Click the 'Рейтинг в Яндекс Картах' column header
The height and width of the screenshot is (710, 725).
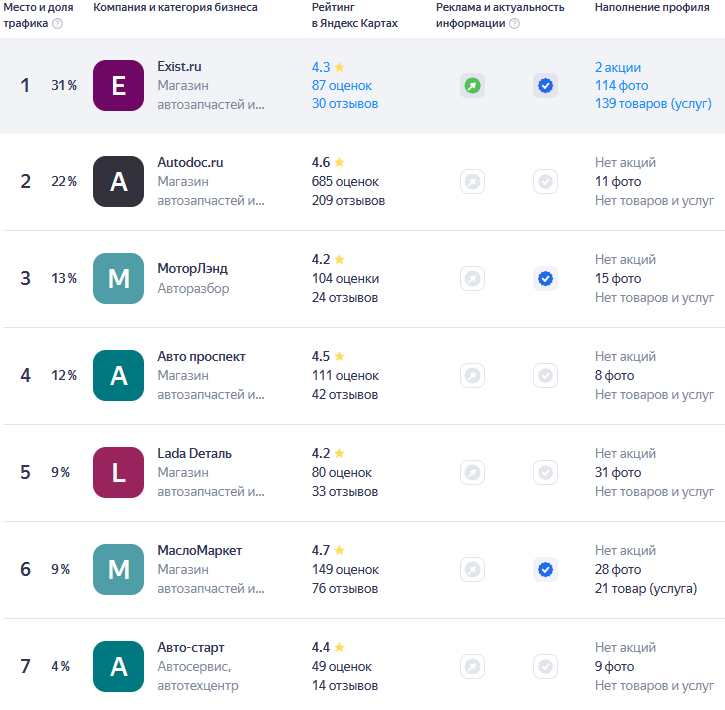pyautogui.click(x=355, y=15)
